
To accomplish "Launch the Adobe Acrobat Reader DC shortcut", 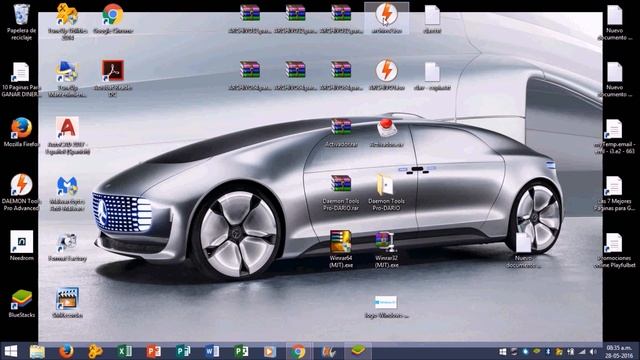I will click(113, 78).
